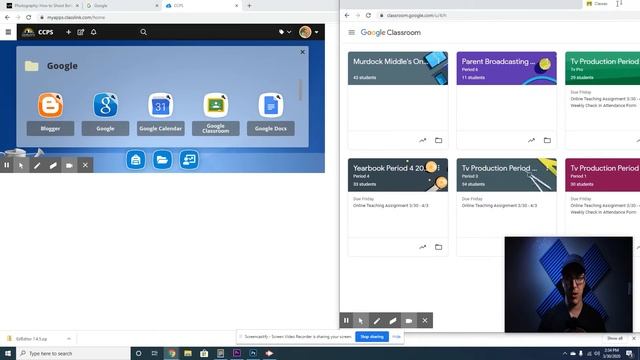Image resolution: width=640 pixels, height=360 pixels.
Task: Click the Windows Start button
Action: click(x=8, y=353)
